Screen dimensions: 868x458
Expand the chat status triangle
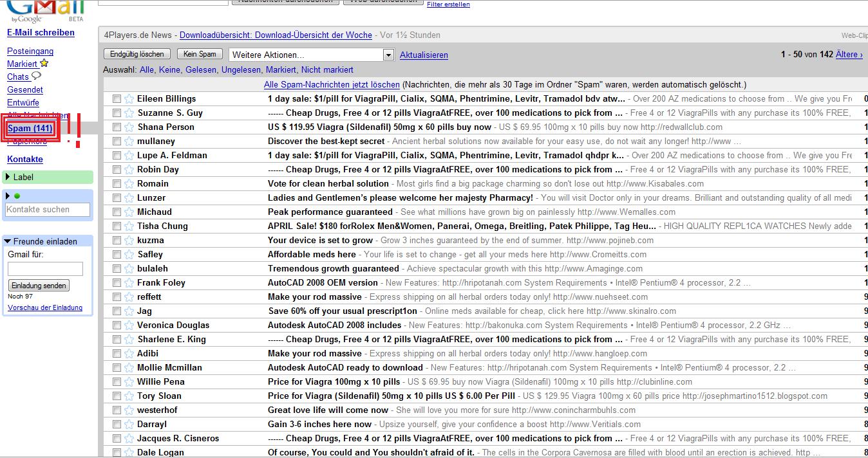[8, 196]
